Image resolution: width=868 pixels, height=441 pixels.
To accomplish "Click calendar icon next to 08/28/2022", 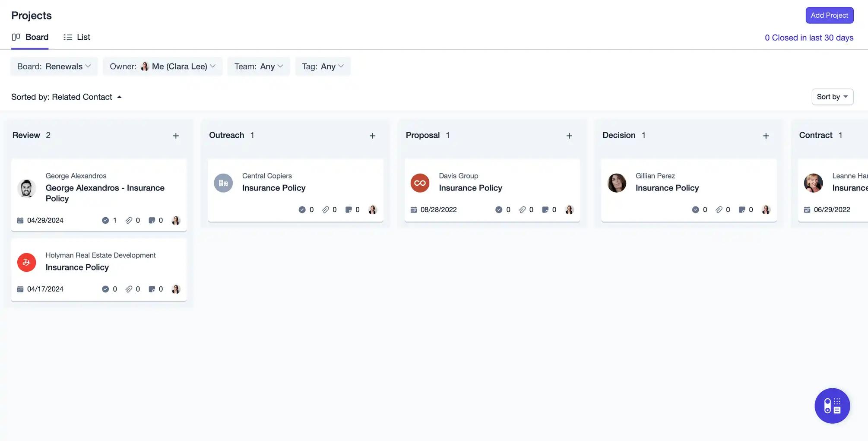I will tap(413, 209).
